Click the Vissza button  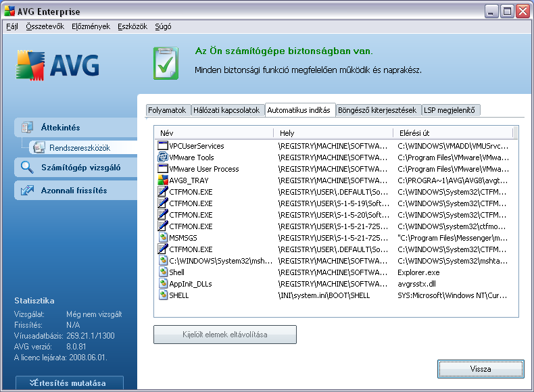coord(481,369)
